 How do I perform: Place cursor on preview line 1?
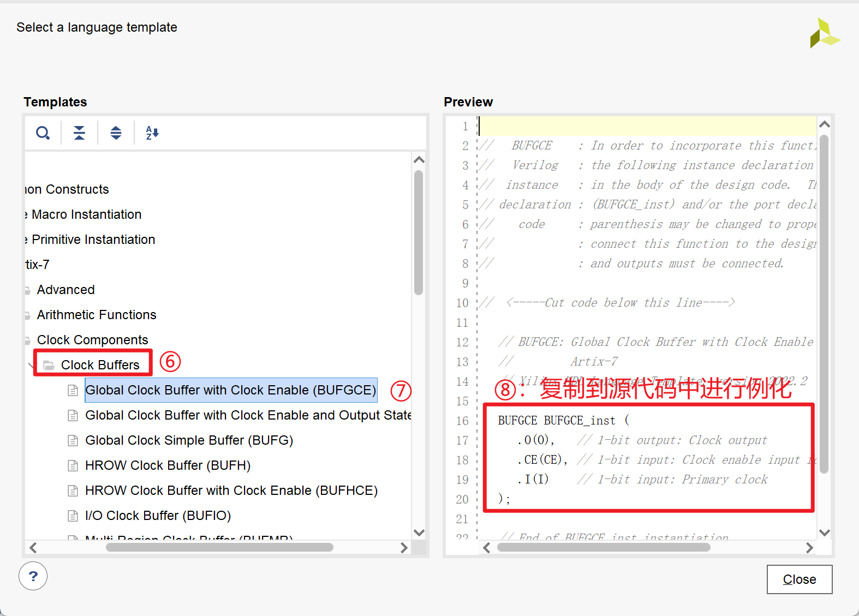pyautogui.click(x=647, y=126)
